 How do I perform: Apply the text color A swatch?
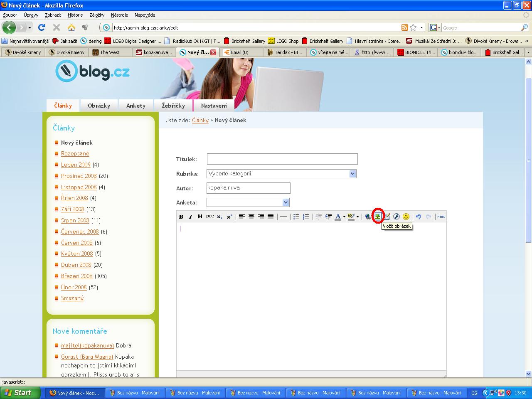tap(338, 217)
